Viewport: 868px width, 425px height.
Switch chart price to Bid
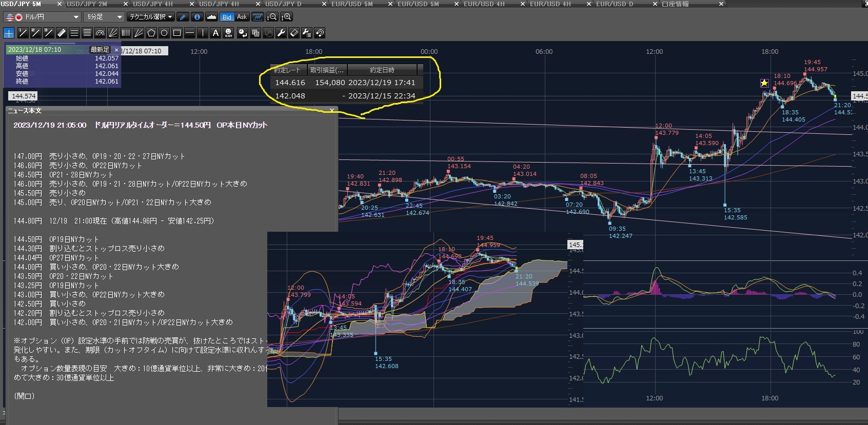pyautogui.click(x=227, y=17)
